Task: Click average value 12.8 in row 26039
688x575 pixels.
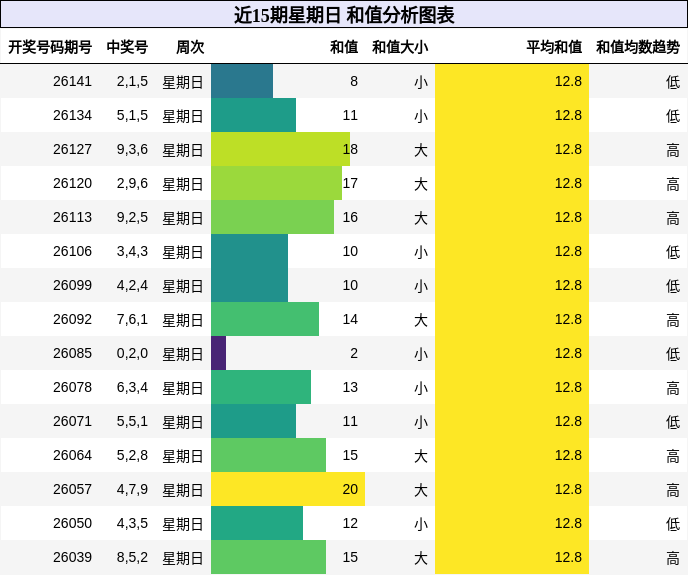Action: tap(568, 557)
